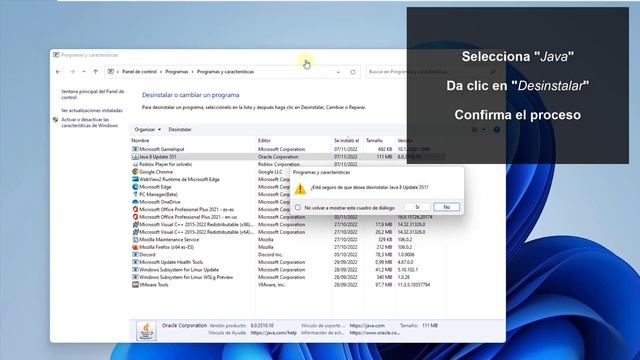The width and height of the screenshot is (640, 360).
Task: Open the https://java.com/help link
Action: pos(273,333)
